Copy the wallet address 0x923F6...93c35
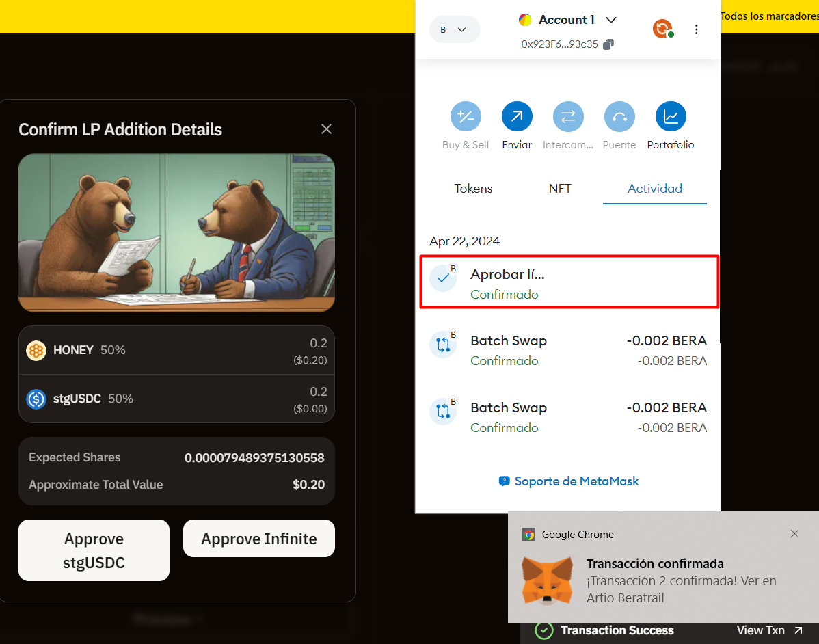819x644 pixels. [x=608, y=44]
